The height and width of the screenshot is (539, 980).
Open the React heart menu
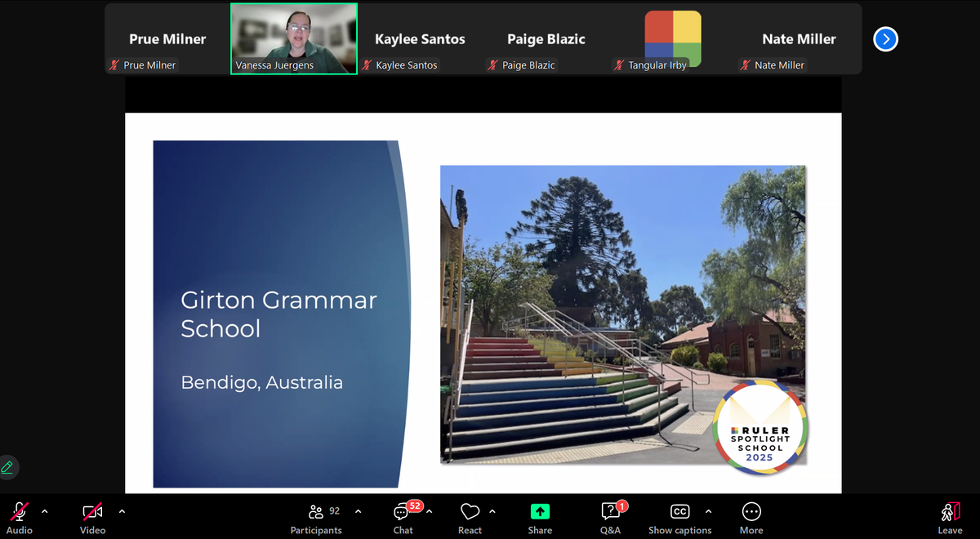(x=470, y=517)
